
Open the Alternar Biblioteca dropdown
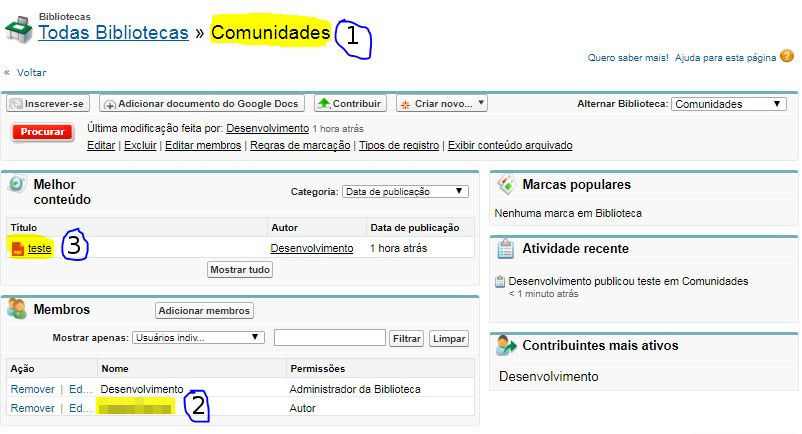pyautogui.click(x=728, y=104)
